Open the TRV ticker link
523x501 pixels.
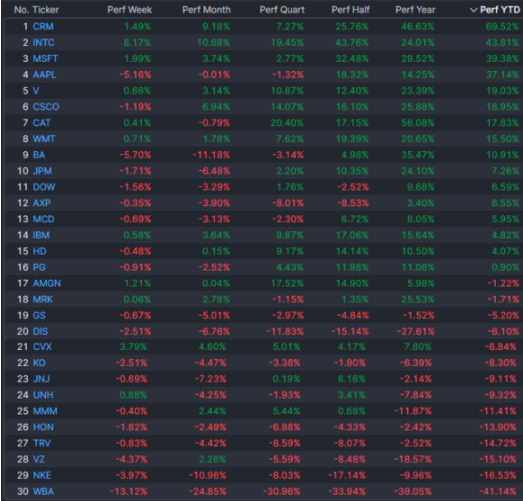point(42,443)
